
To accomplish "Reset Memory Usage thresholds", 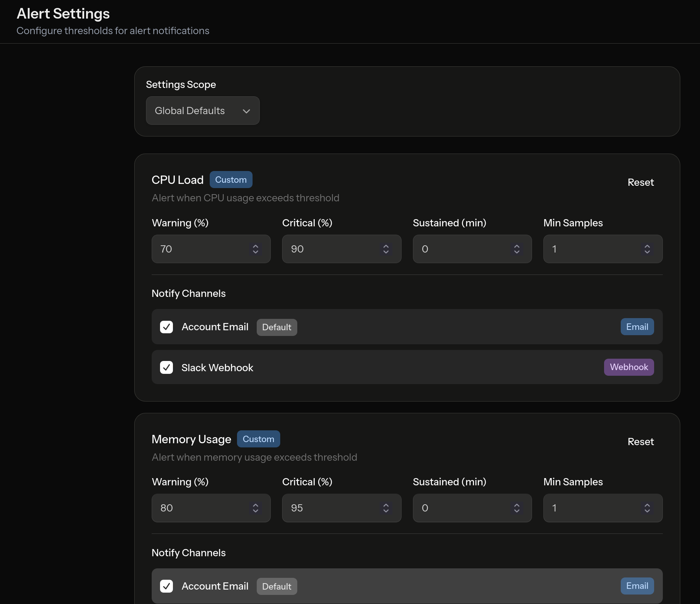I will tap(640, 442).
